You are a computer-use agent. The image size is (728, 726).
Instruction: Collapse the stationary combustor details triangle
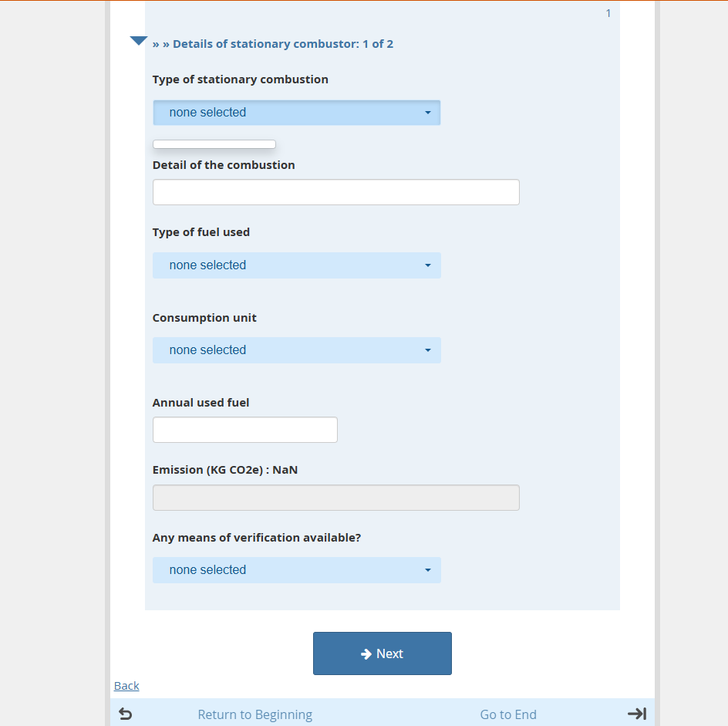(139, 41)
